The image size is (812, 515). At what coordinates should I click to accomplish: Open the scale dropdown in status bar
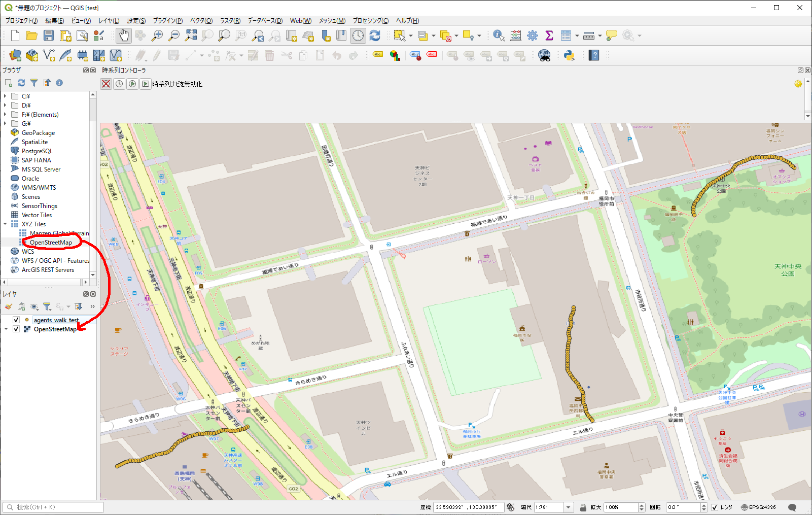569,507
